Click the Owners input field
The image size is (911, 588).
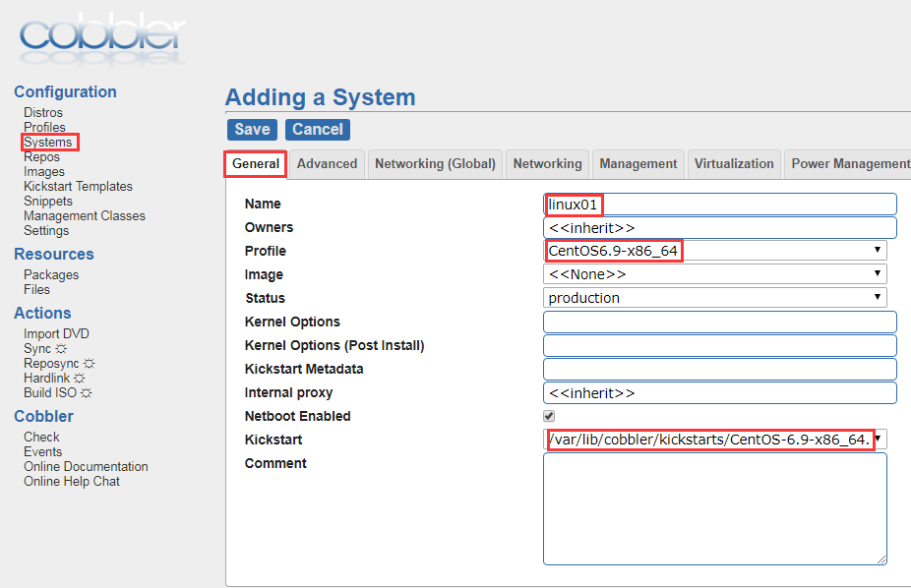(x=720, y=227)
